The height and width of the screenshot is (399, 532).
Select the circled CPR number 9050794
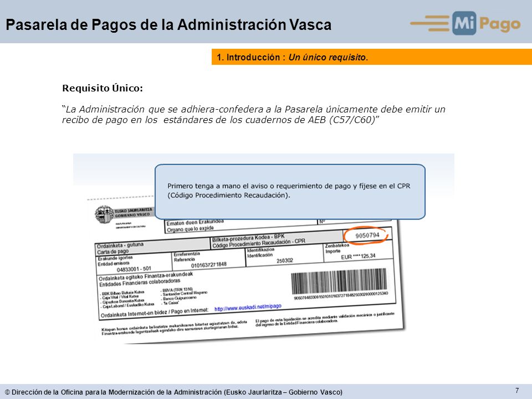[367, 235]
